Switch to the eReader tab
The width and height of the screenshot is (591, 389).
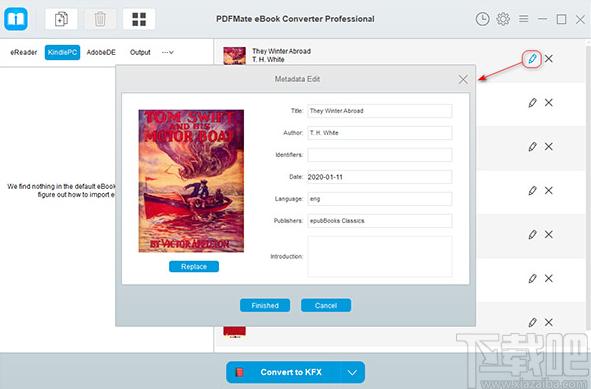point(24,52)
